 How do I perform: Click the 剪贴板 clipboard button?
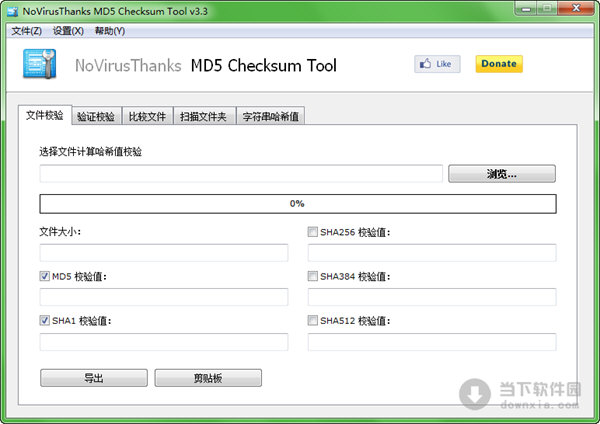pyautogui.click(x=208, y=378)
